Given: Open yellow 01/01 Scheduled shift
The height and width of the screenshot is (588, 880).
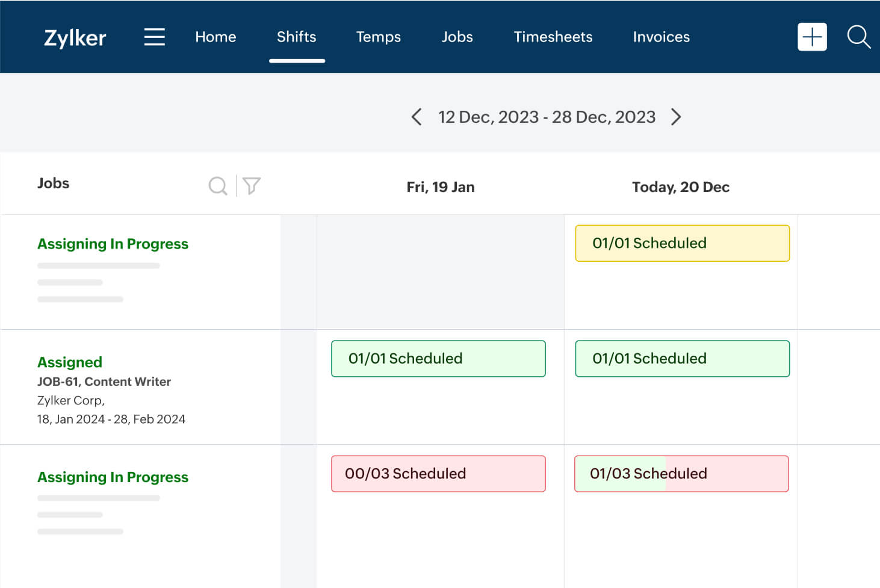Looking at the screenshot, I should (683, 243).
